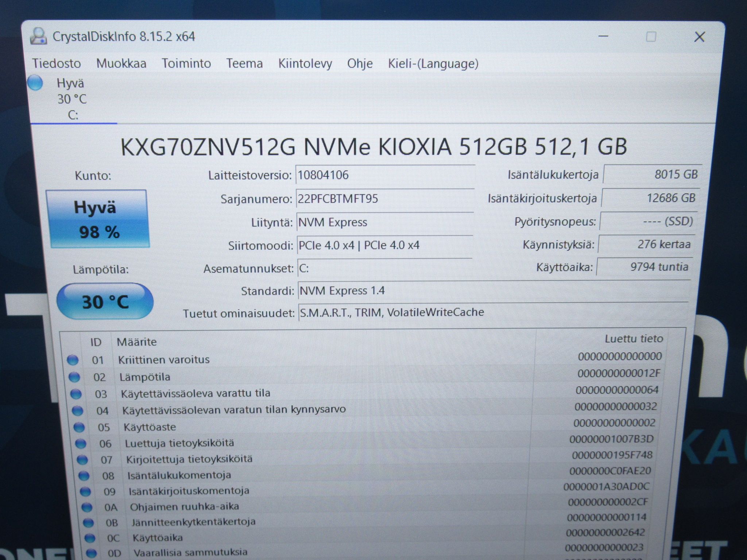Open the Kieli-(Language) menu

click(433, 63)
